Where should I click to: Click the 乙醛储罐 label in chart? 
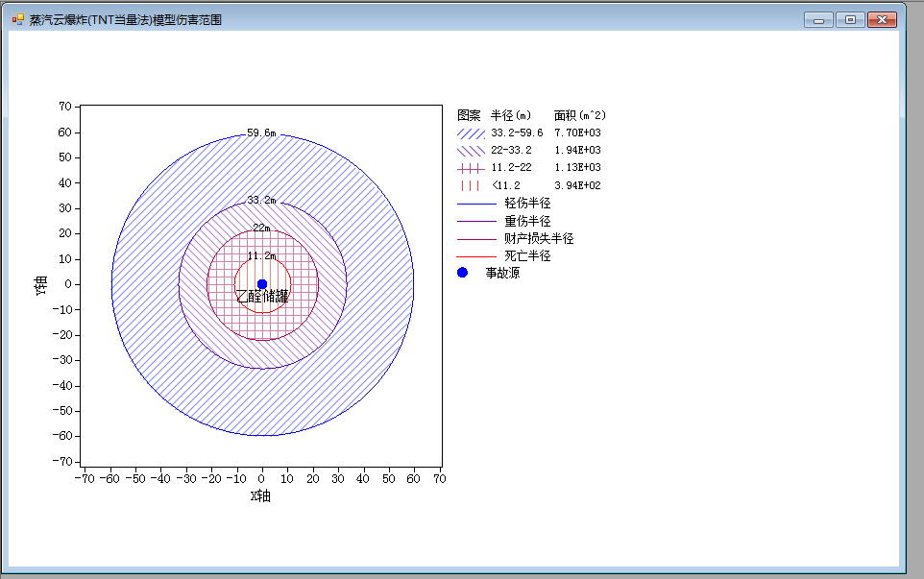(262, 297)
